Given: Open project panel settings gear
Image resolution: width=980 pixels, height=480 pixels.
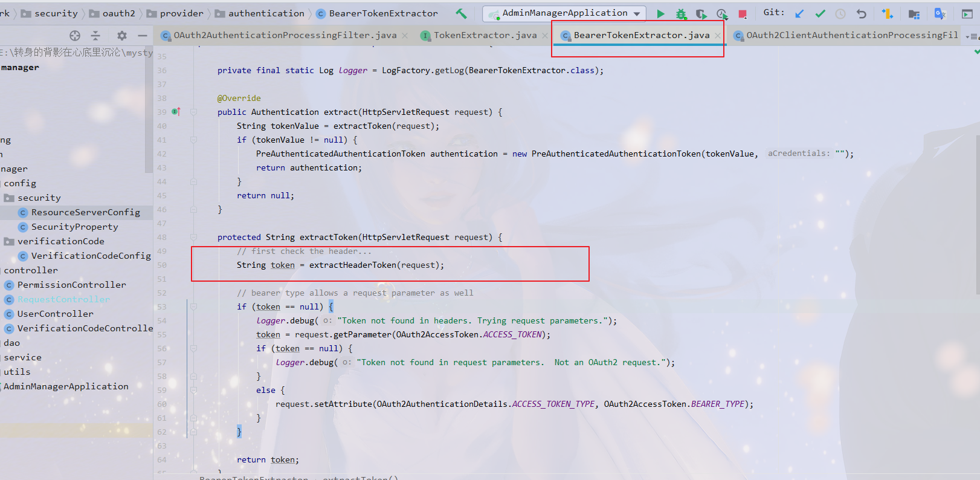Looking at the screenshot, I should 121,36.
